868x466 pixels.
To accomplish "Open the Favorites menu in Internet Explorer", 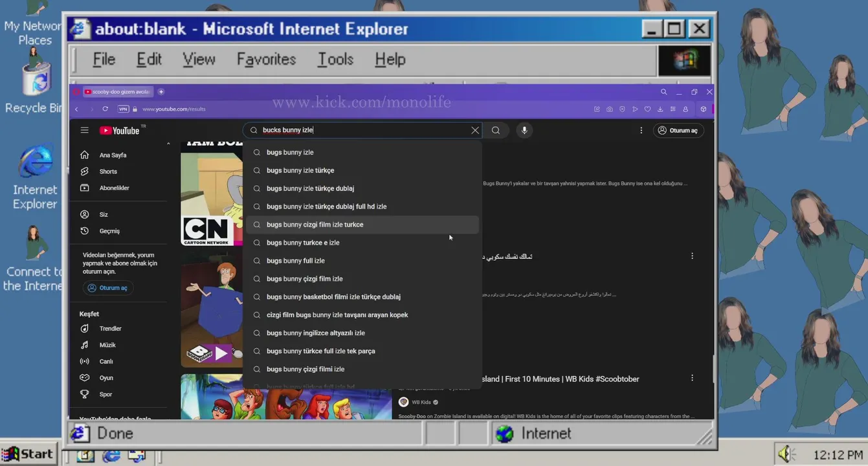I will (x=266, y=60).
